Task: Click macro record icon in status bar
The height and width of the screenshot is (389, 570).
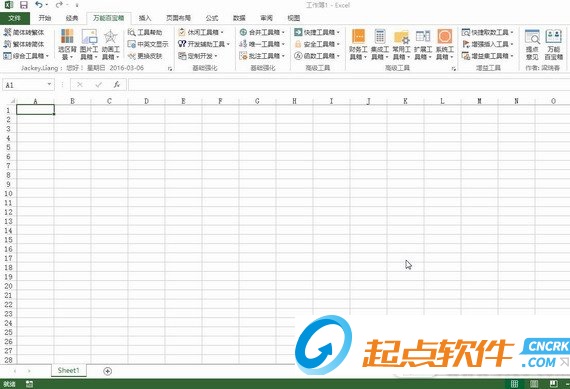Action: coord(29,384)
